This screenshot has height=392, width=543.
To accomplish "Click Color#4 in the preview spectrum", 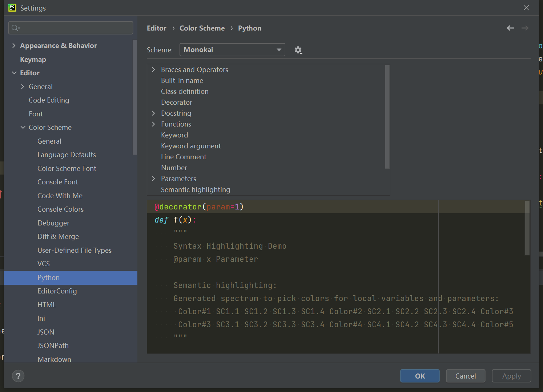I will pos(346,324).
